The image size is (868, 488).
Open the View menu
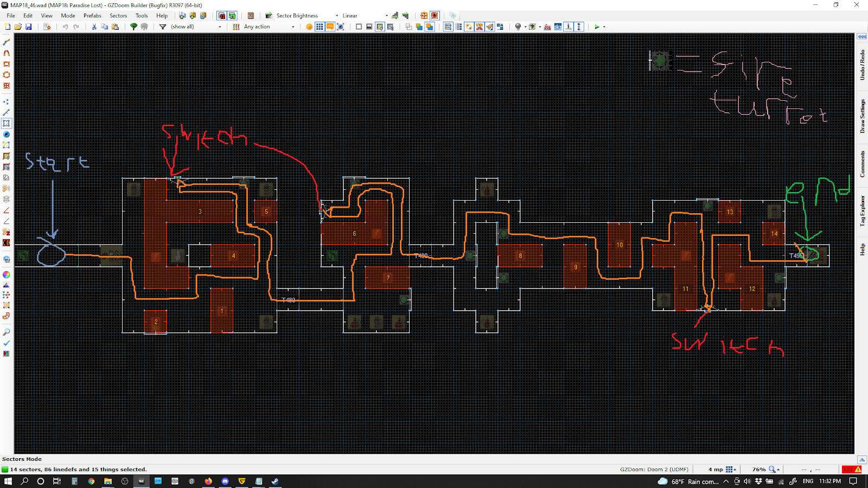point(47,16)
